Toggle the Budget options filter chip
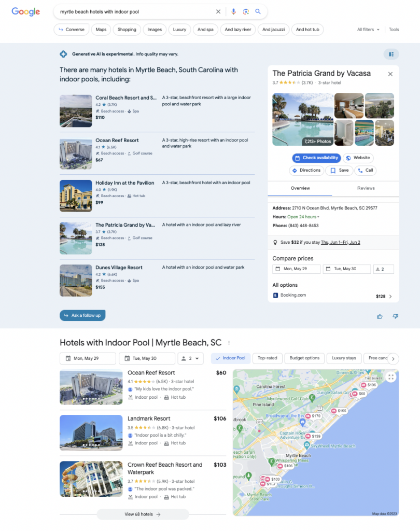The image size is (420, 531). tap(304, 358)
